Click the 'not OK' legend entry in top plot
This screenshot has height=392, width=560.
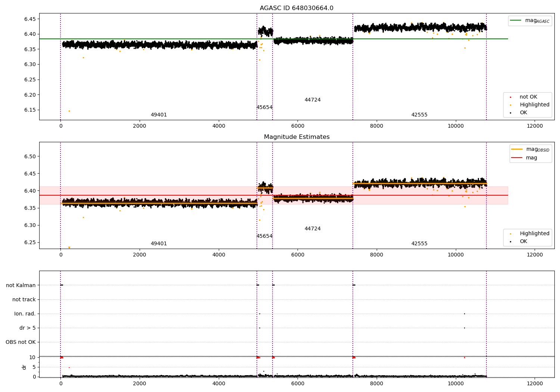pos(528,97)
